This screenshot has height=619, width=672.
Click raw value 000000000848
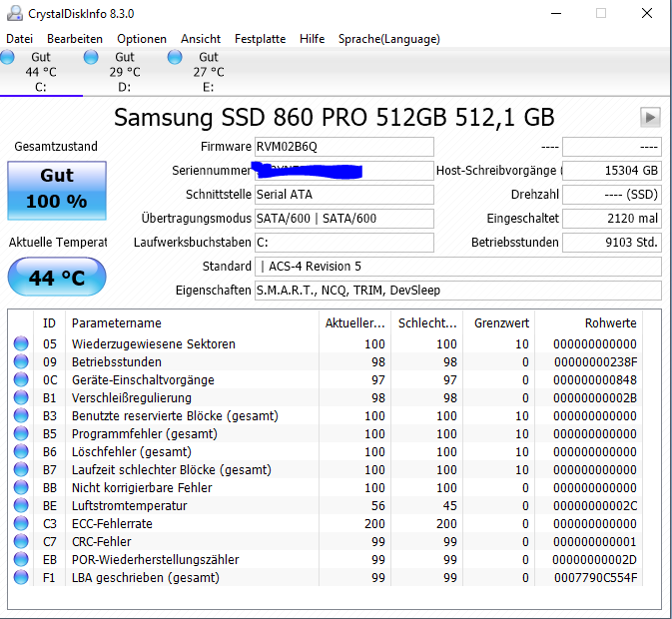[595, 380]
